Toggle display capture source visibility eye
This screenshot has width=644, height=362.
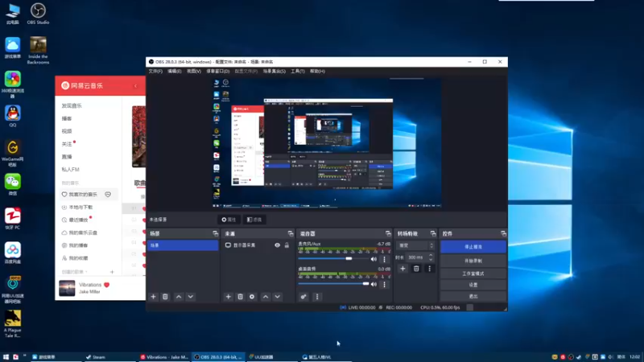tap(277, 245)
